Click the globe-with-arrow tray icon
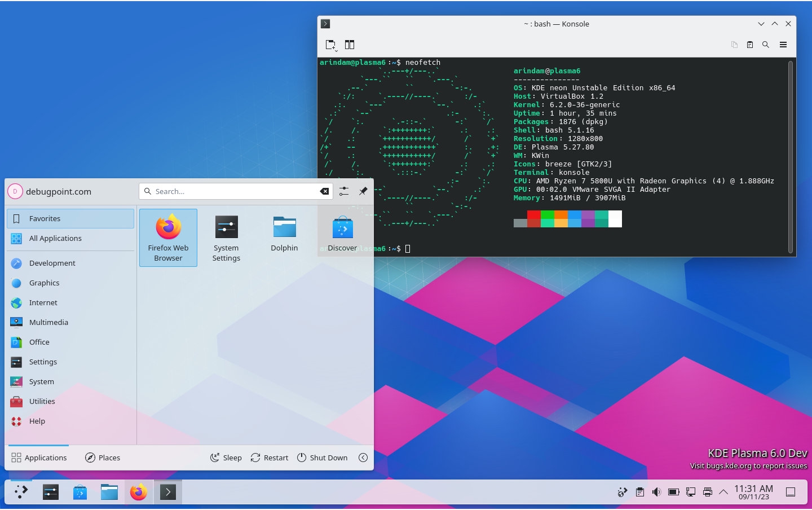The width and height of the screenshot is (812, 510). 623,492
